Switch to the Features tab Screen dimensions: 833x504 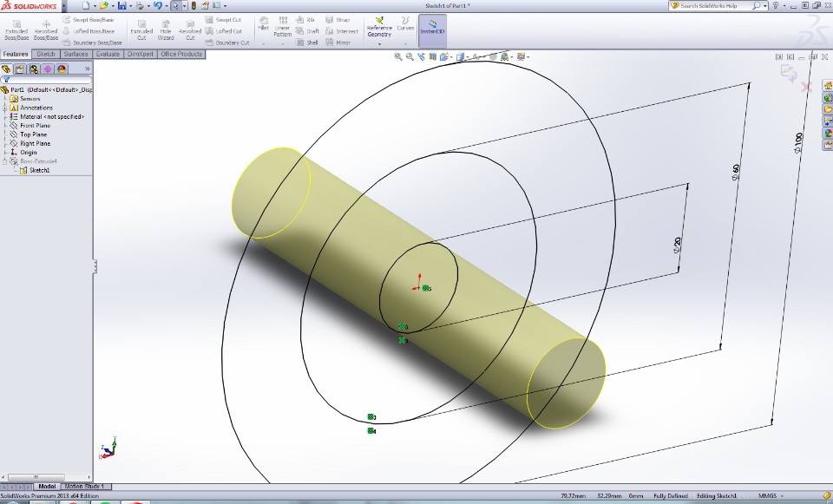pyautogui.click(x=16, y=54)
